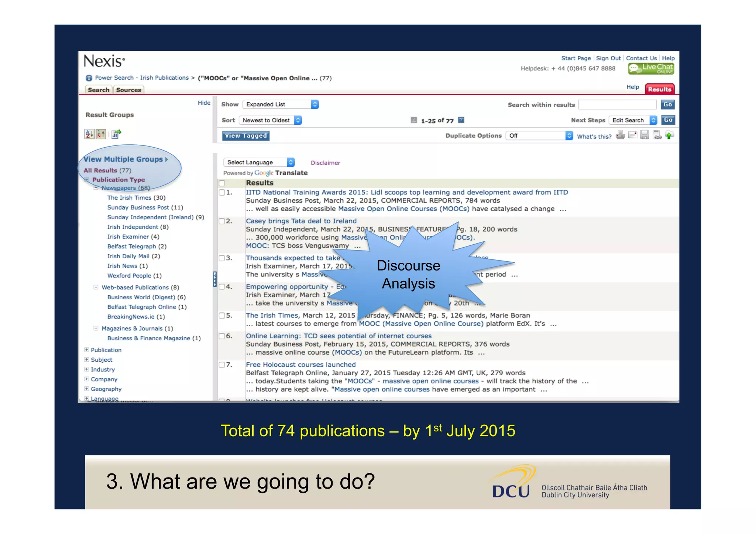756x534 pixels.
Task: Click the View Tagged button
Action: [x=246, y=136]
